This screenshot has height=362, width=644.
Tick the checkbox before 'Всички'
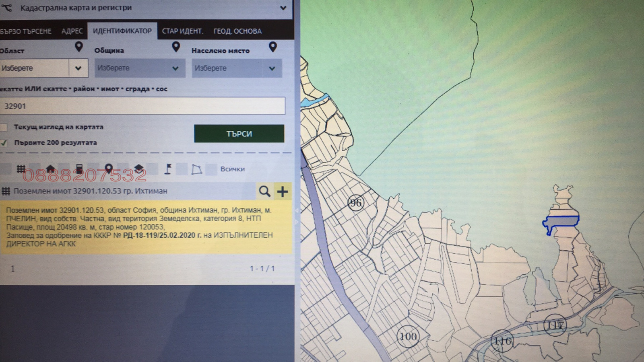pyautogui.click(x=211, y=169)
